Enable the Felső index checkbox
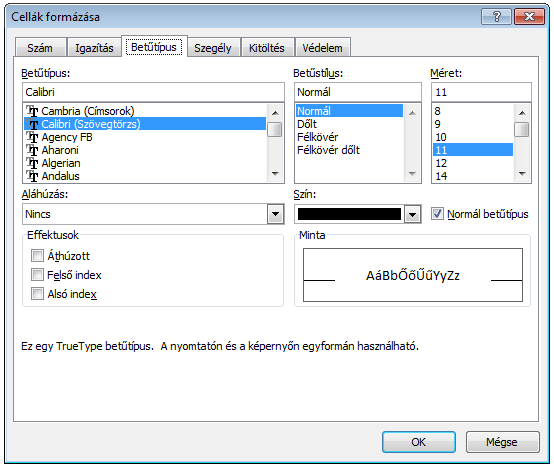This screenshot has width=554, height=467. [37, 274]
